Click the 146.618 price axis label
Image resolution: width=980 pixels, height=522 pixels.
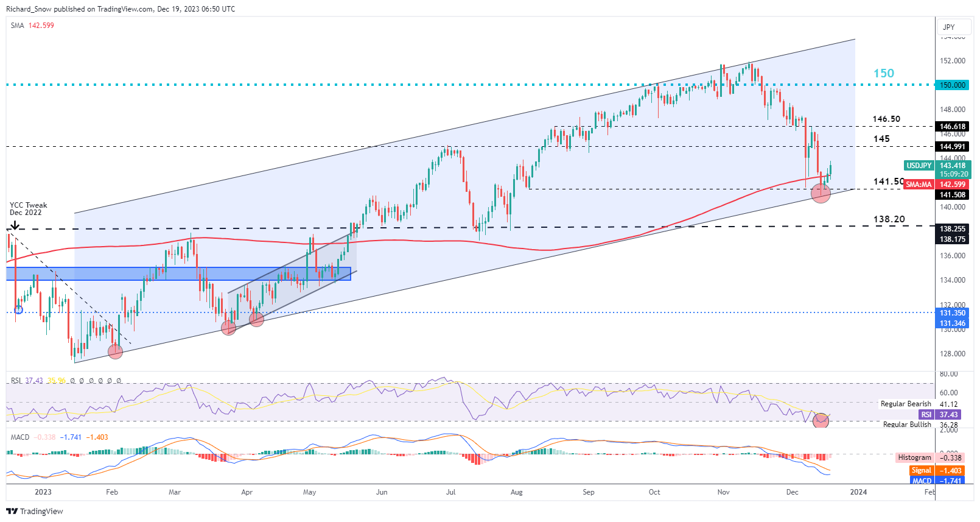(x=953, y=127)
